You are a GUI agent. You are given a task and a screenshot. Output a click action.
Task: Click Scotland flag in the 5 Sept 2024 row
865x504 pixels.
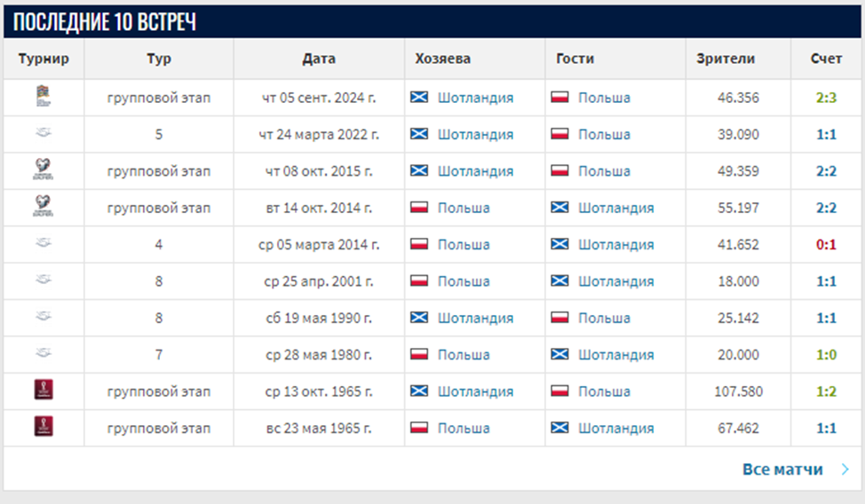coord(419,98)
